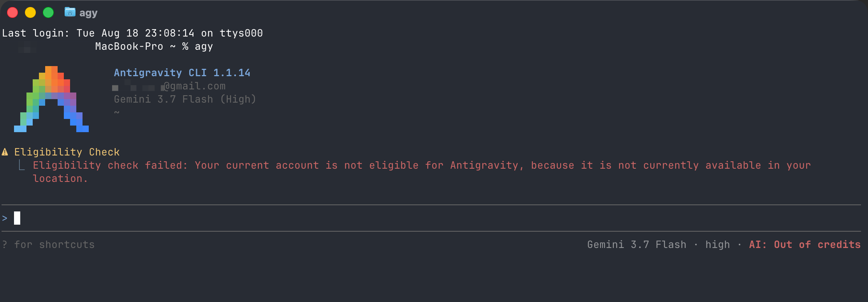The width and height of the screenshot is (868, 302).
Task: Click the 'Eligibility Check' heading
Action: pyautogui.click(x=67, y=152)
